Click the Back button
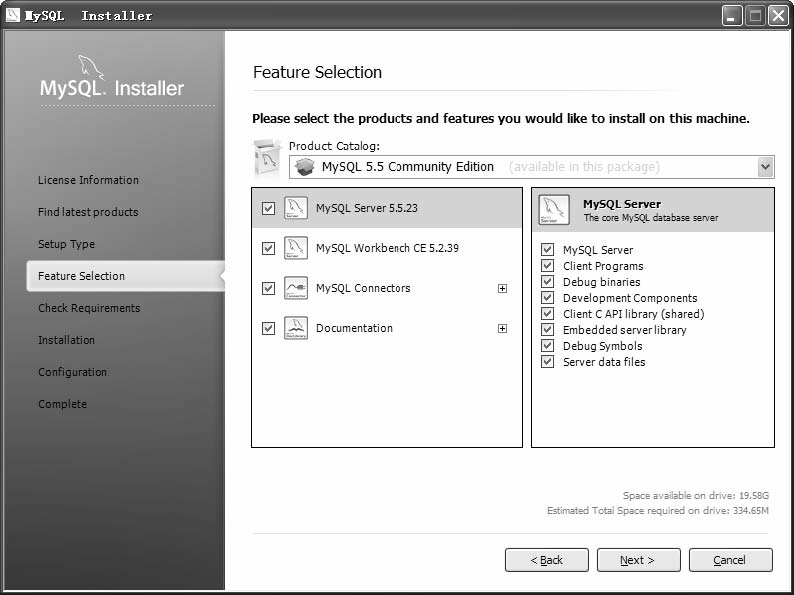 547,560
